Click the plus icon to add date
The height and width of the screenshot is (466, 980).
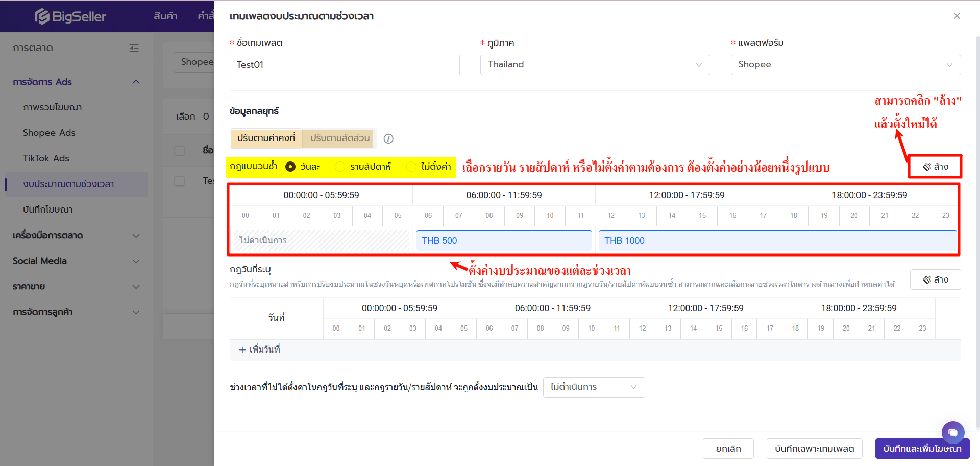242,350
